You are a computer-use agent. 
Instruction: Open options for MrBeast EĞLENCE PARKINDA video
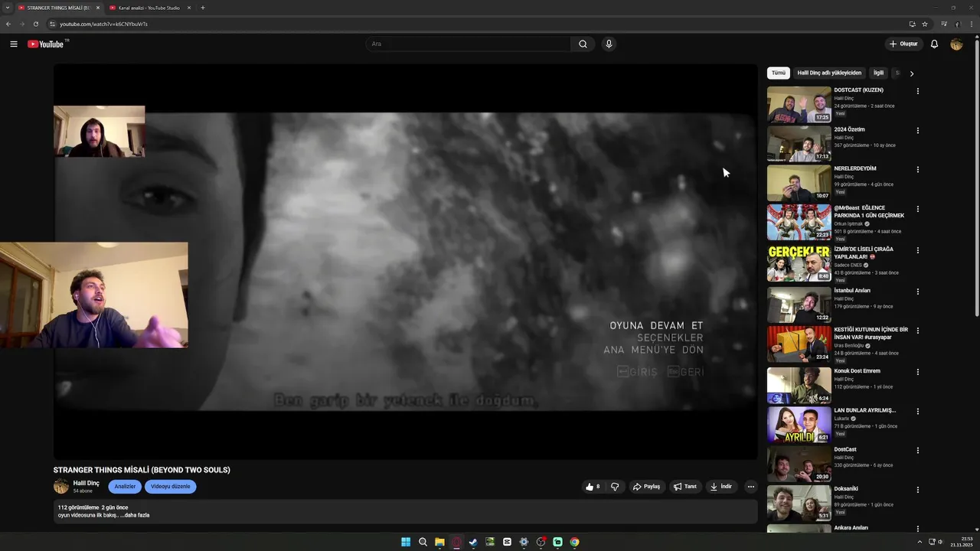point(917,209)
